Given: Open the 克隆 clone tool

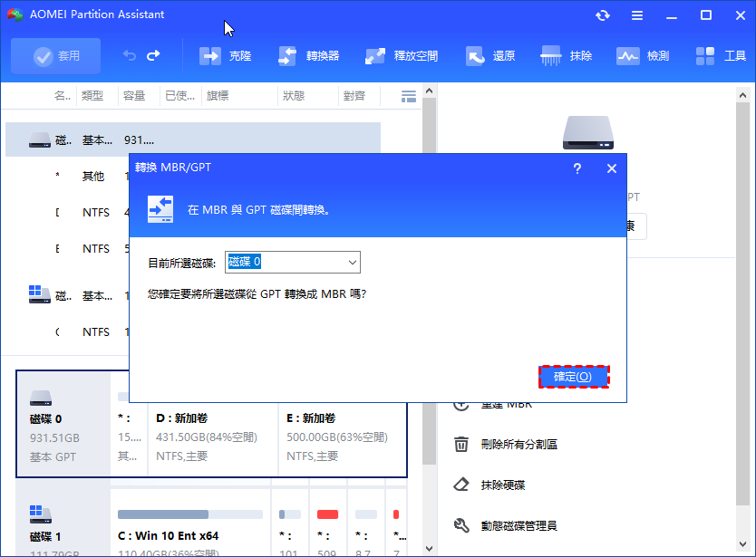Looking at the screenshot, I should 225,56.
